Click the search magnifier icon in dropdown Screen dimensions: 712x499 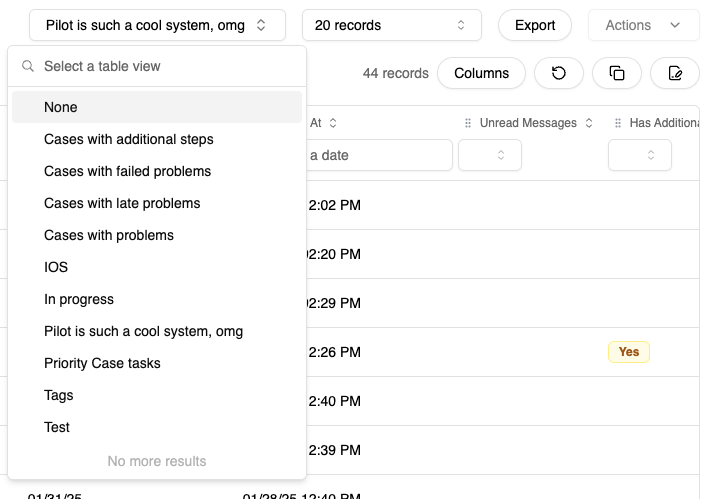click(x=28, y=66)
